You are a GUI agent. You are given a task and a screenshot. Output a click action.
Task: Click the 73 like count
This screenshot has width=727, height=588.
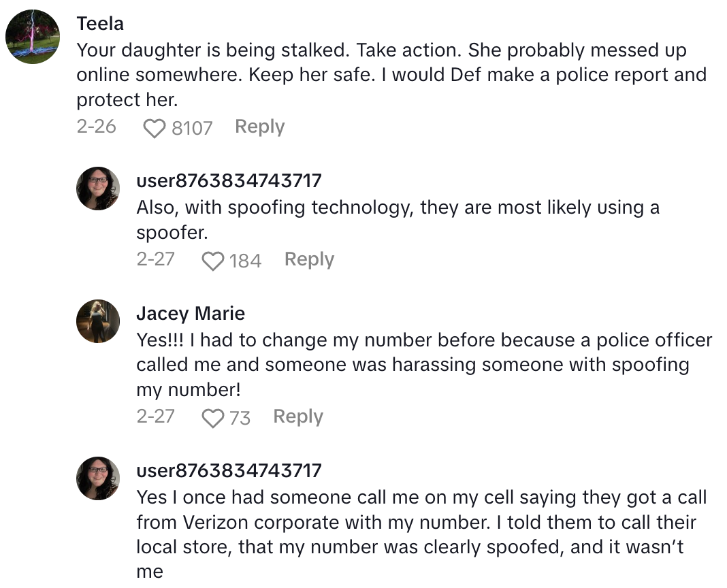[x=240, y=418]
